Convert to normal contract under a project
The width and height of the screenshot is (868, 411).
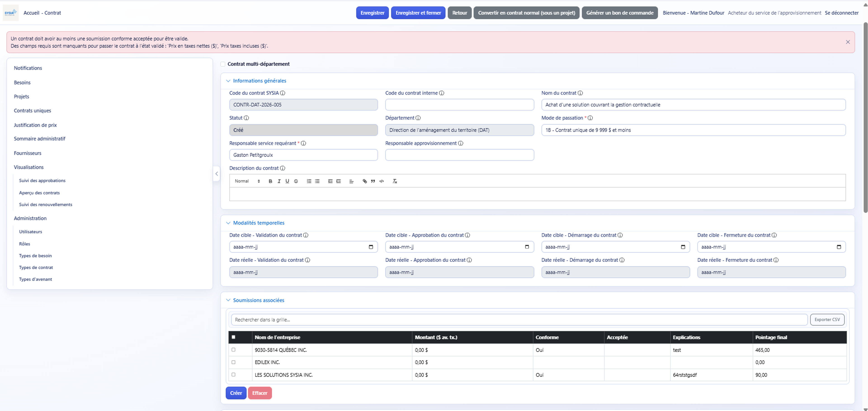[526, 13]
